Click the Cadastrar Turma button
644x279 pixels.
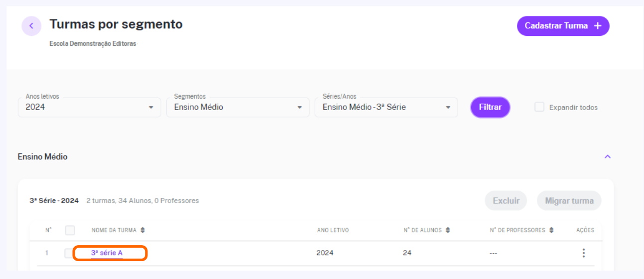[x=563, y=26]
